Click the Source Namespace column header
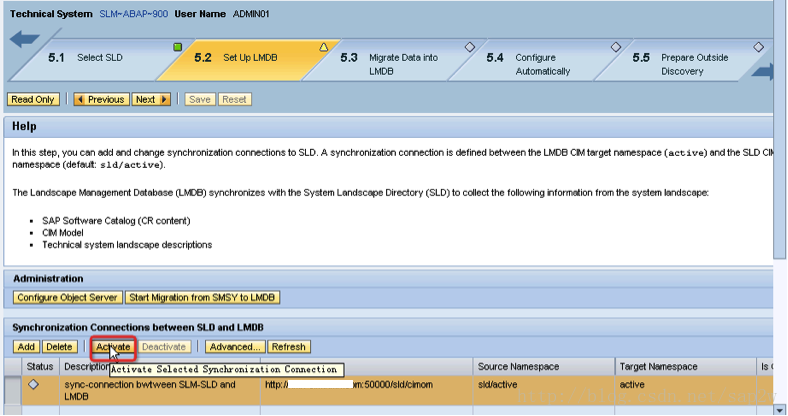 (544, 367)
